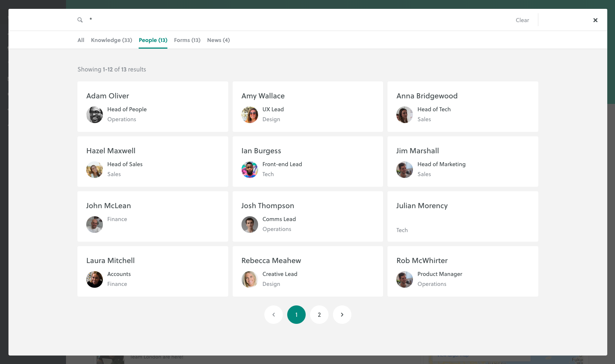This screenshot has width=615, height=364.
Task: Open Amy Wallace's avatar picture
Action: pyautogui.click(x=250, y=115)
